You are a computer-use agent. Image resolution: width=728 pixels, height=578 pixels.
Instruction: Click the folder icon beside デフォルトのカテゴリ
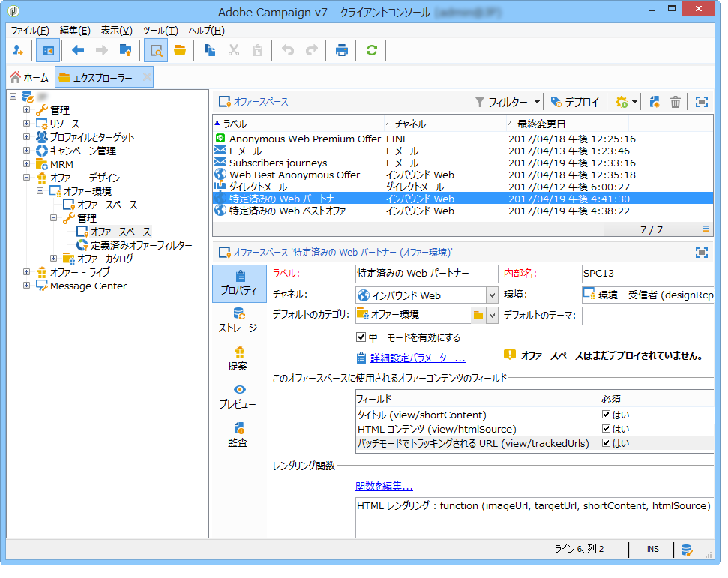point(478,316)
